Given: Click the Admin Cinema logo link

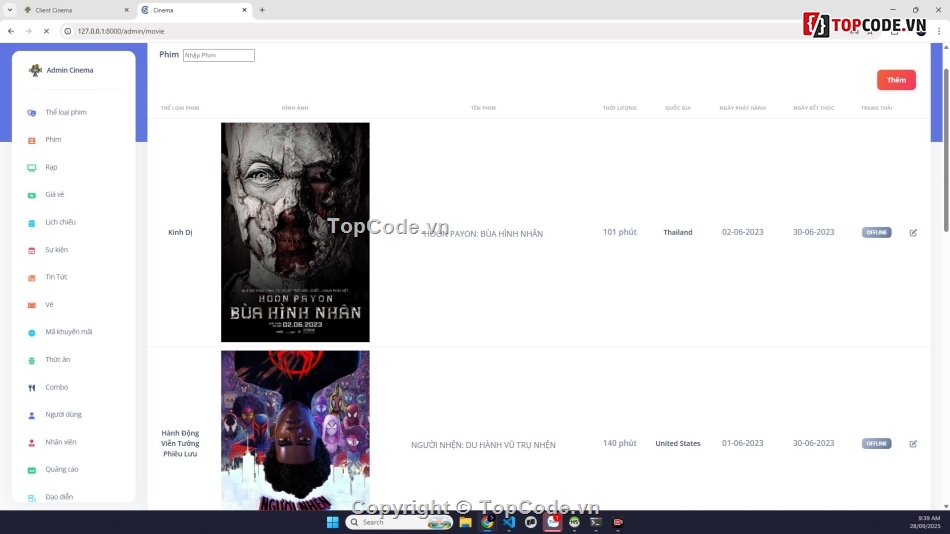Looking at the screenshot, I should [x=62, y=70].
